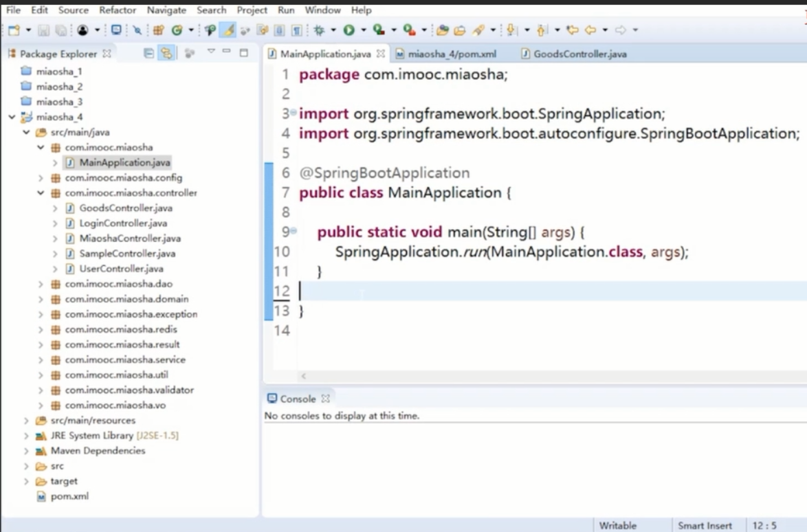This screenshot has width=807, height=532.
Task: Click the Back navigation arrow
Action: pos(590,30)
